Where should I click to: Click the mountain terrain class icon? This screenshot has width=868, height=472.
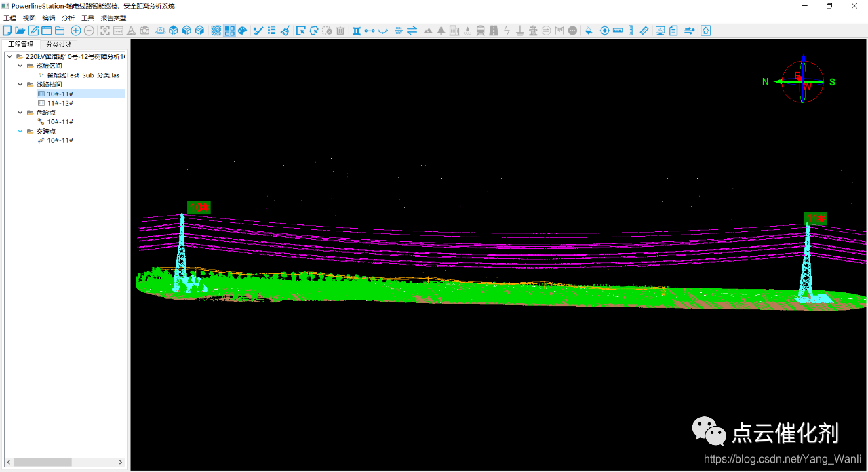(x=427, y=31)
